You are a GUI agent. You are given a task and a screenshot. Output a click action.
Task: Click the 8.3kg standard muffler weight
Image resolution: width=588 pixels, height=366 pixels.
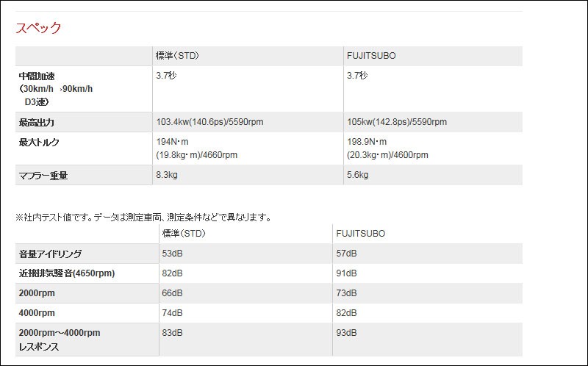click(167, 175)
